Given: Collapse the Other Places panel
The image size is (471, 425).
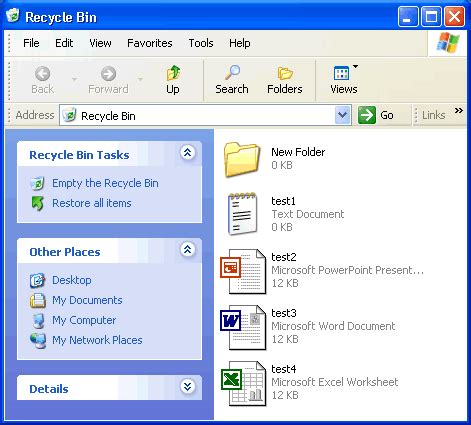Looking at the screenshot, I should click(x=188, y=250).
